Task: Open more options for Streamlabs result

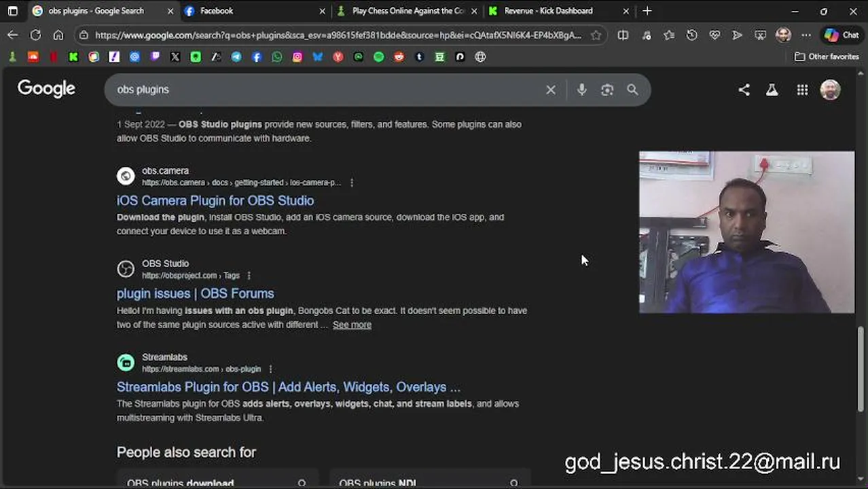Action: pos(270,369)
